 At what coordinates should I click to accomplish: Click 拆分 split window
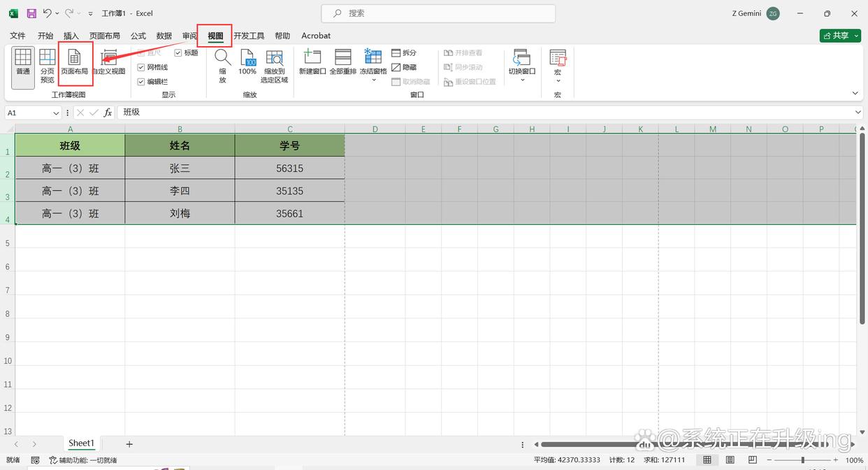404,53
